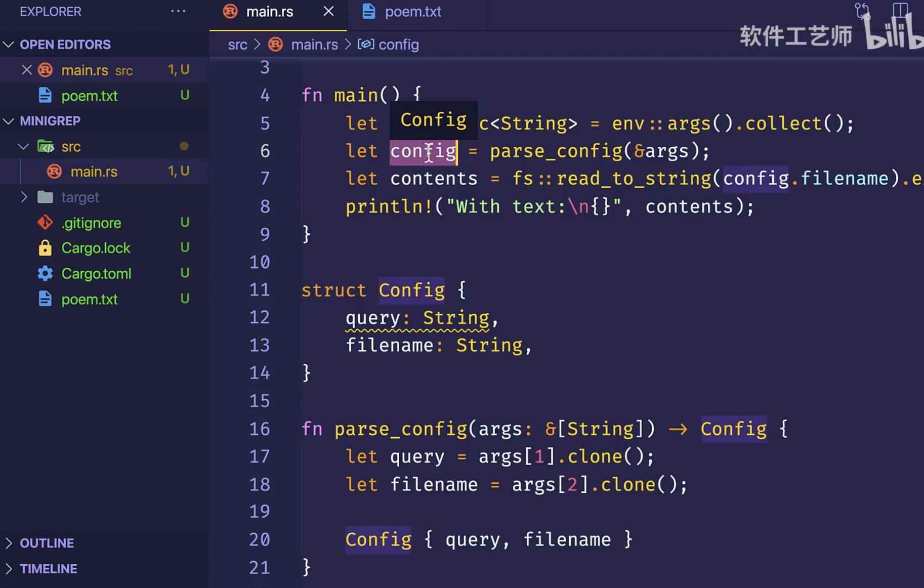Select the main.rs editor tab
The height and width of the screenshot is (588, 924).
pos(269,12)
